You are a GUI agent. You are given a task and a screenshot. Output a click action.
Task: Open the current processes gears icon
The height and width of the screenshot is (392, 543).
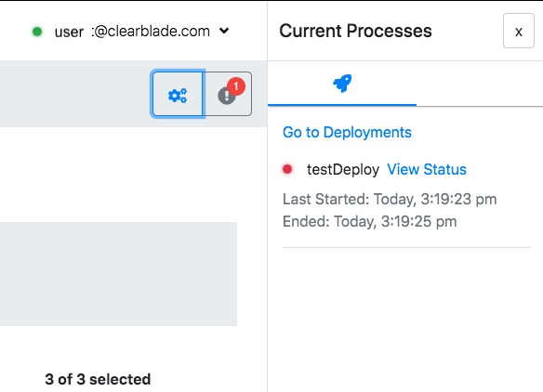[x=178, y=94]
